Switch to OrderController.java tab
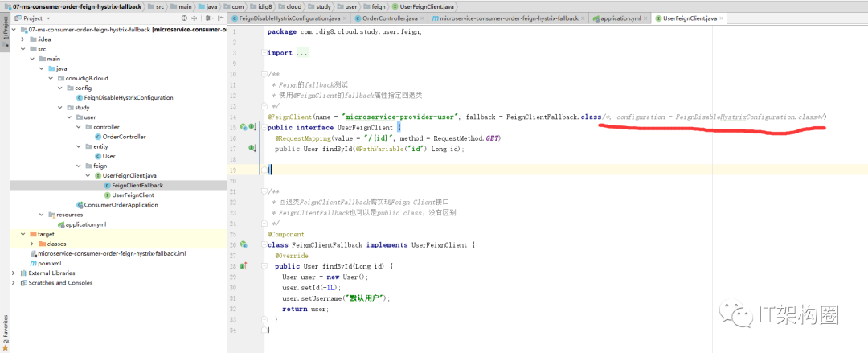The width and height of the screenshot is (868, 353). [x=390, y=18]
